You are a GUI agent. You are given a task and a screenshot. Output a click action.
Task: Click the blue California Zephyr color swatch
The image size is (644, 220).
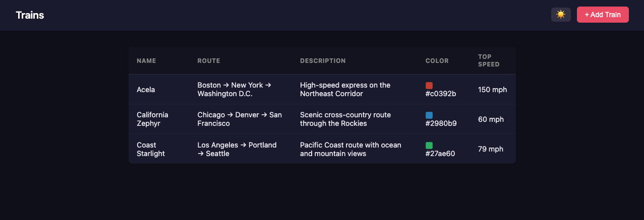tap(429, 115)
